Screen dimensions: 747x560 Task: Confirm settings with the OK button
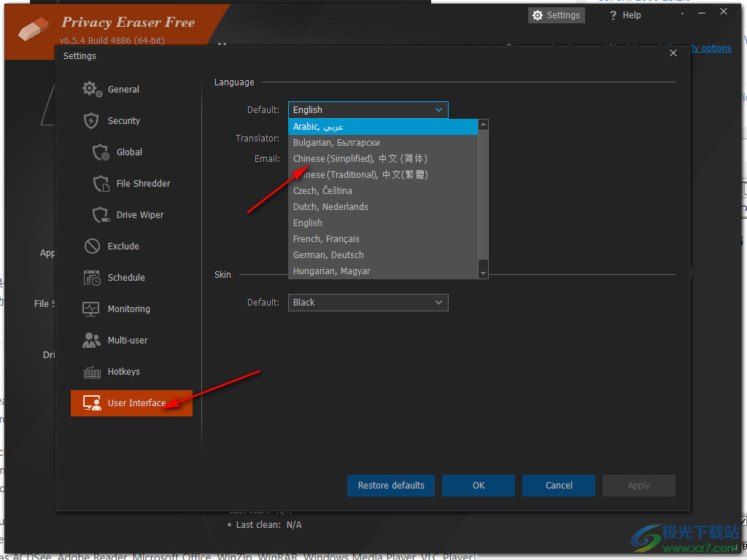tap(478, 485)
